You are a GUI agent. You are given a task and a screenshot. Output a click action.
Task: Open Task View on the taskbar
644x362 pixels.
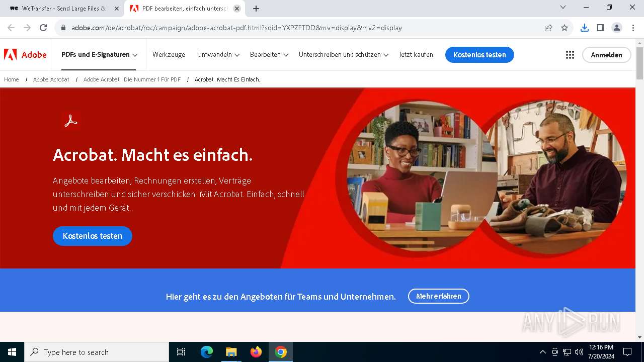click(x=181, y=352)
